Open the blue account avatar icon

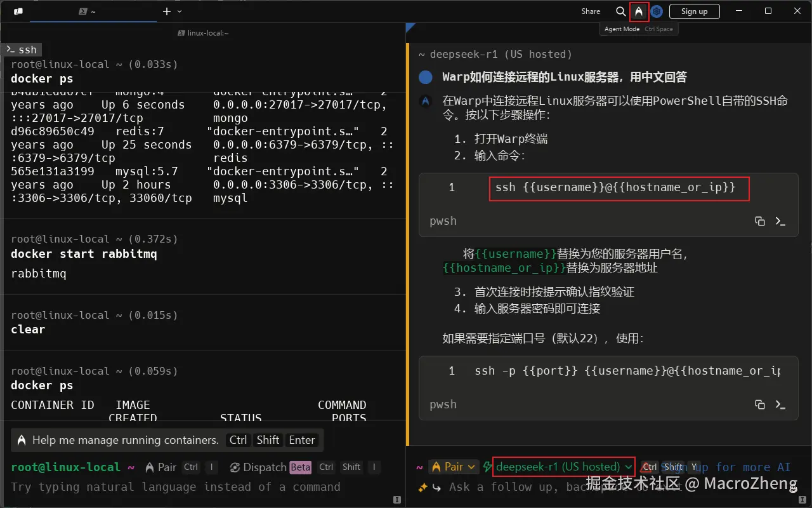tap(657, 11)
